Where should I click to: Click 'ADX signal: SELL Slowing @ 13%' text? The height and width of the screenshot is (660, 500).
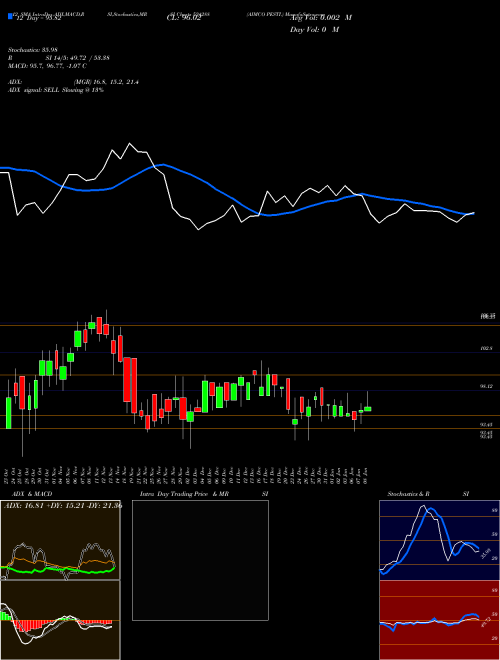pyautogui.click(x=56, y=90)
